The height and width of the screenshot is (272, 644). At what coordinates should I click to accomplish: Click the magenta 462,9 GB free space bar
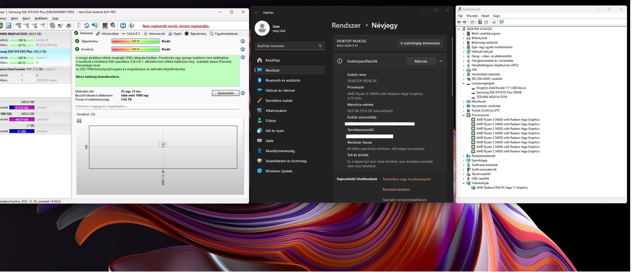click(x=22, y=120)
